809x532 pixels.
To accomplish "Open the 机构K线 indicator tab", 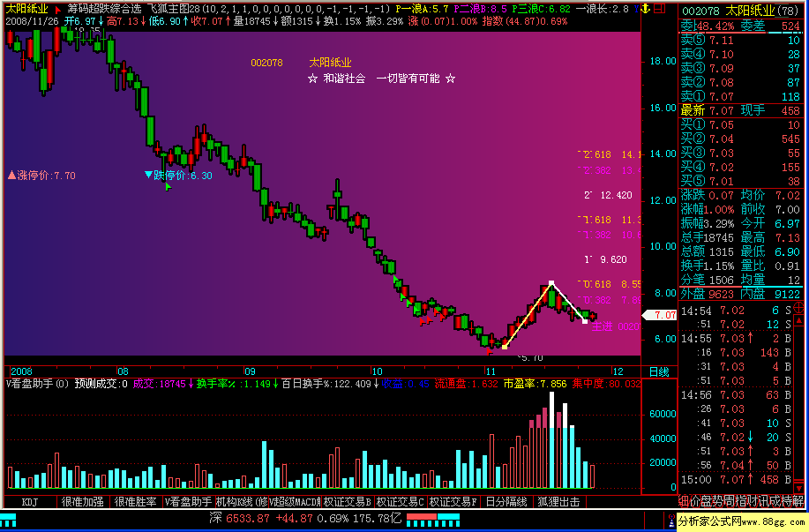I will pos(241,501).
